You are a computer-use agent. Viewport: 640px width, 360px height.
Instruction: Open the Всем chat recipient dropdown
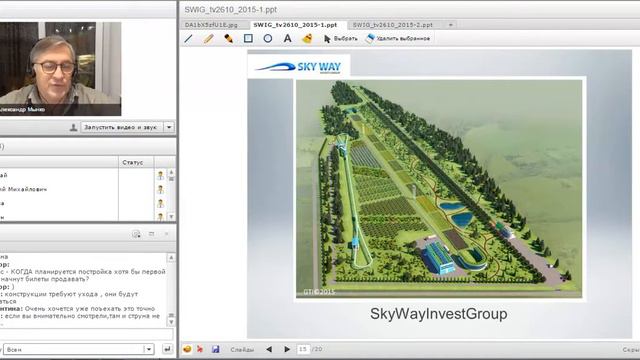pyautogui.click(x=149, y=349)
